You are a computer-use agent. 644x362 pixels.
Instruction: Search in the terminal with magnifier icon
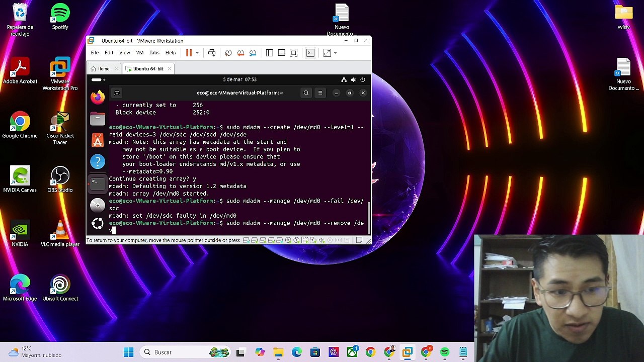coord(306,93)
